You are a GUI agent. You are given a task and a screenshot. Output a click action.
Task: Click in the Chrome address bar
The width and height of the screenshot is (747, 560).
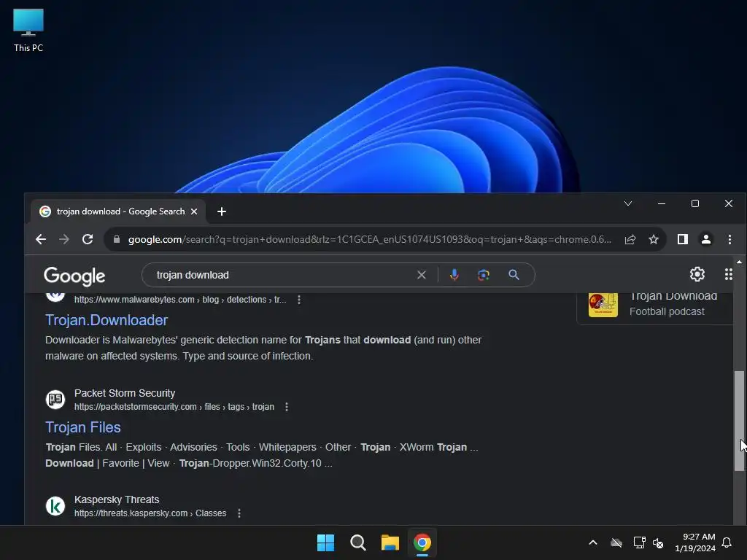[369, 239]
